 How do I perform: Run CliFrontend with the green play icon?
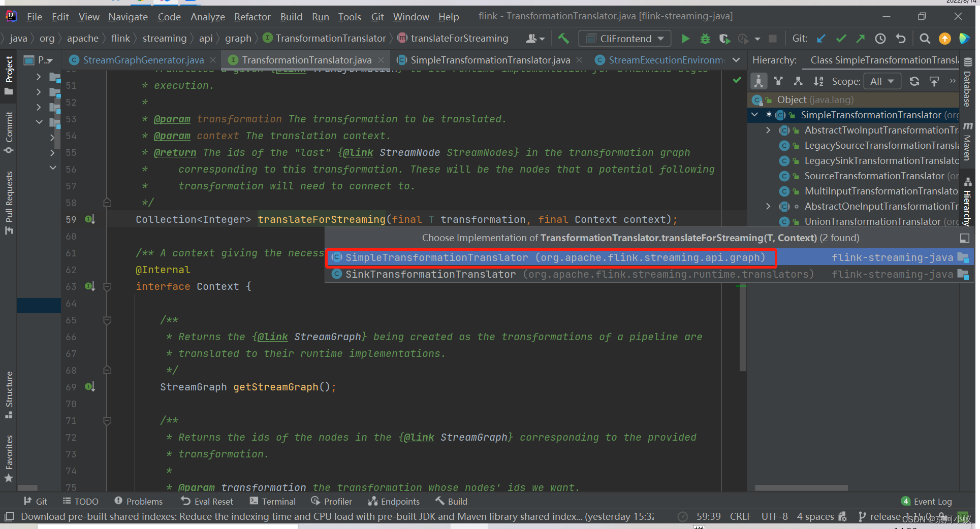coord(685,39)
